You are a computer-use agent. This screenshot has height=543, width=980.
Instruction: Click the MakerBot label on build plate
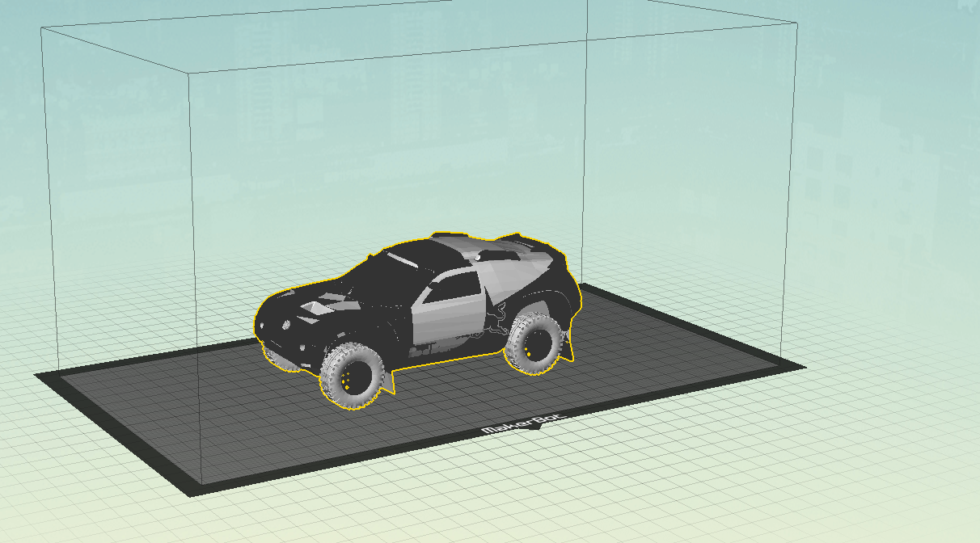(525, 424)
